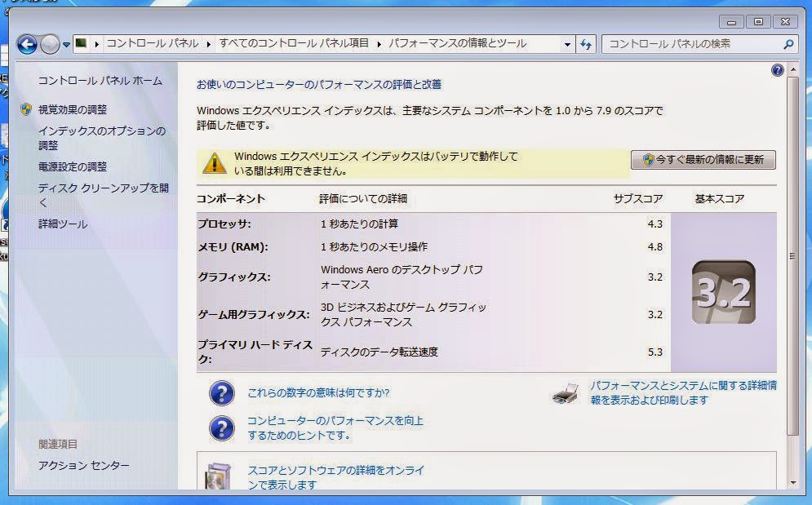
Task: Open 視覚効果の調整 link
Action: click(73, 109)
